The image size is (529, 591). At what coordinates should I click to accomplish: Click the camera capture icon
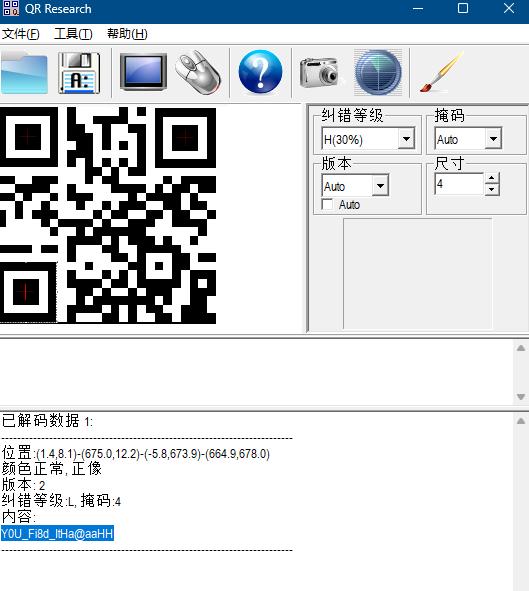click(x=321, y=72)
